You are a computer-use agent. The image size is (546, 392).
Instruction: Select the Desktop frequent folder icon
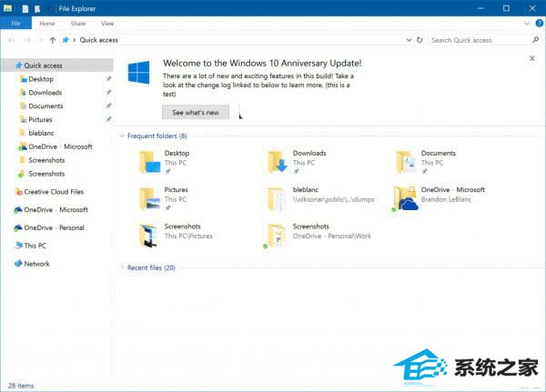[149, 162]
